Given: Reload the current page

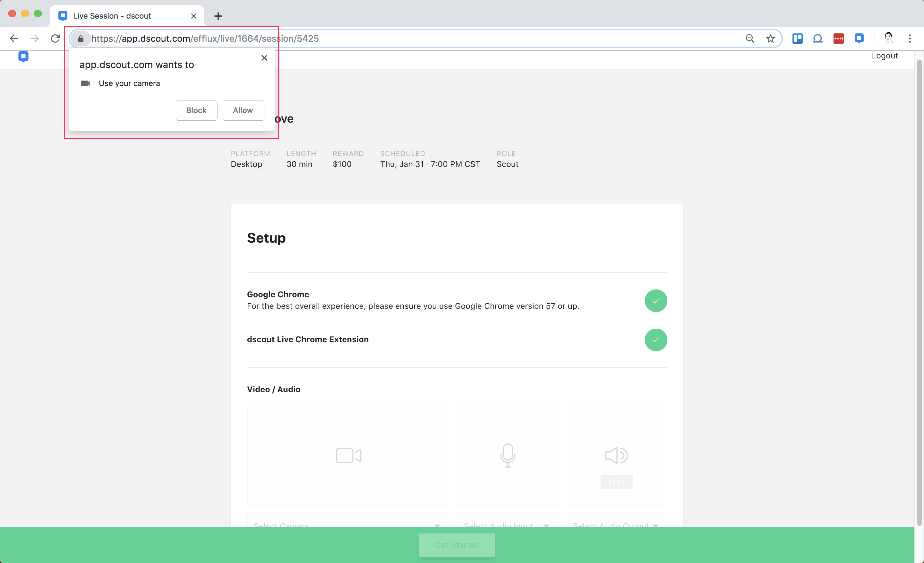Looking at the screenshot, I should pos(55,38).
